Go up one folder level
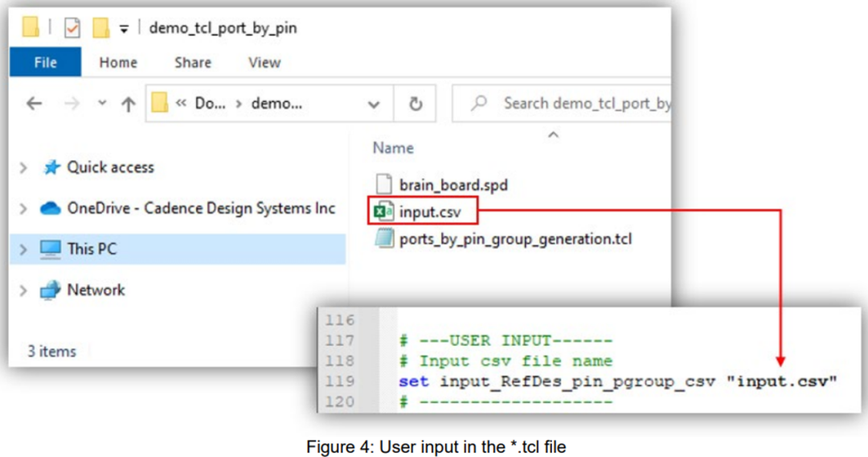 click(x=129, y=104)
